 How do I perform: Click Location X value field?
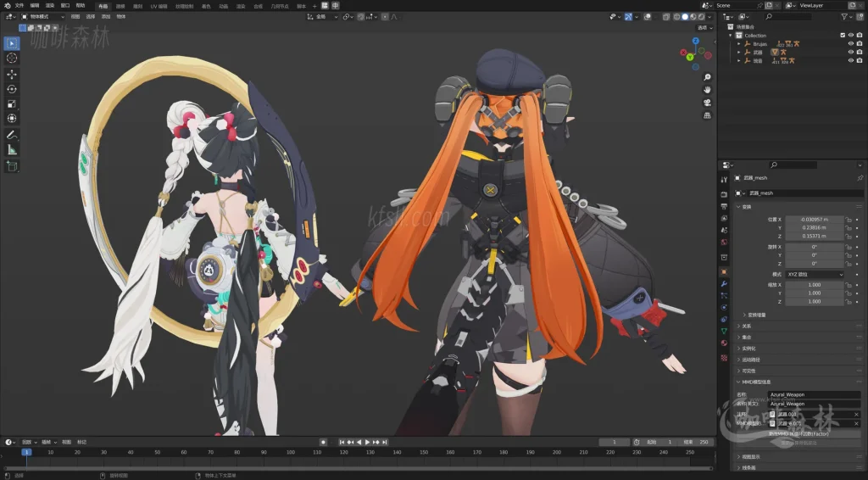[x=815, y=220]
